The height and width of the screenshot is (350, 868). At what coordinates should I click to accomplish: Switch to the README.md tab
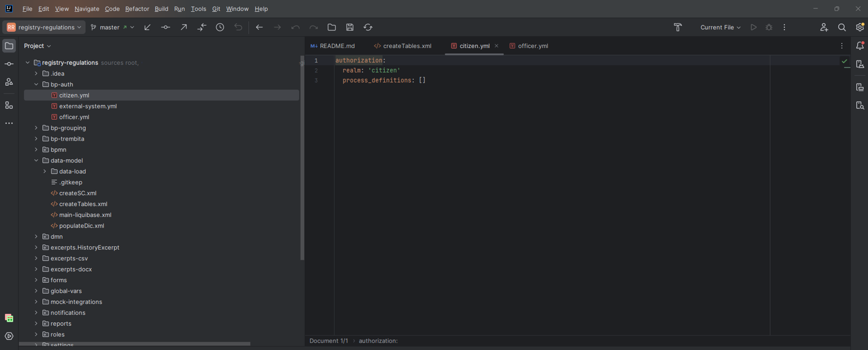click(x=333, y=46)
